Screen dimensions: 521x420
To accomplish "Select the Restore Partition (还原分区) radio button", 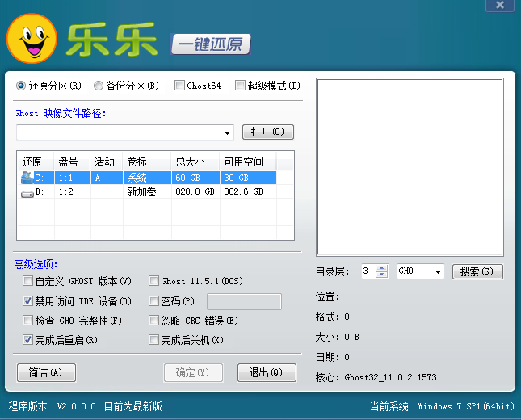I will [21, 86].
